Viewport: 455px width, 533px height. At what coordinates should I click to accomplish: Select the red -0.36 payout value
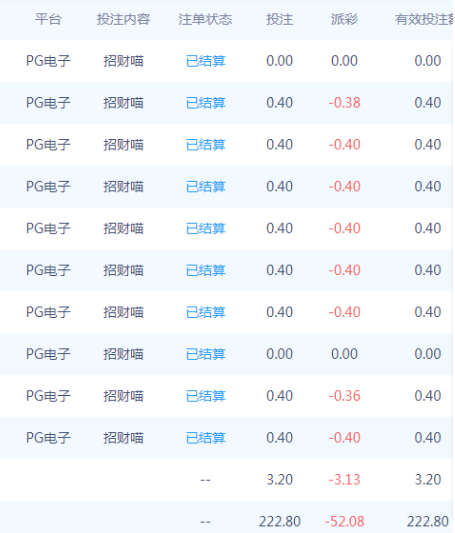pyautogui.click(x=344, y=396)
